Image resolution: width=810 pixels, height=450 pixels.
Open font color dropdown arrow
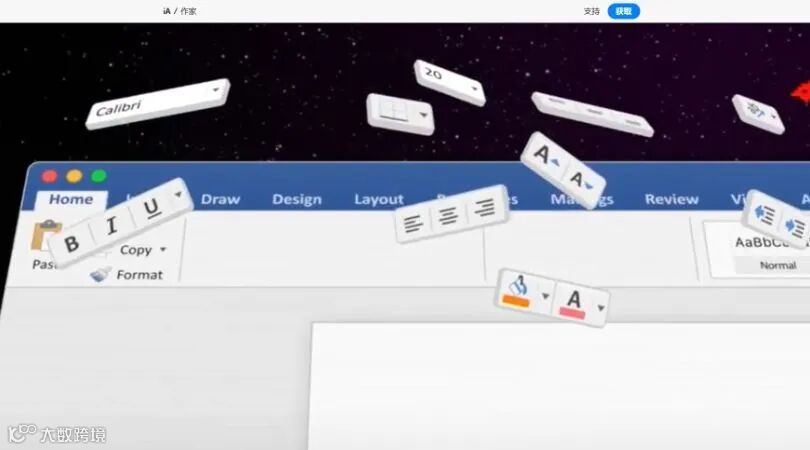[x=601, y=308]
